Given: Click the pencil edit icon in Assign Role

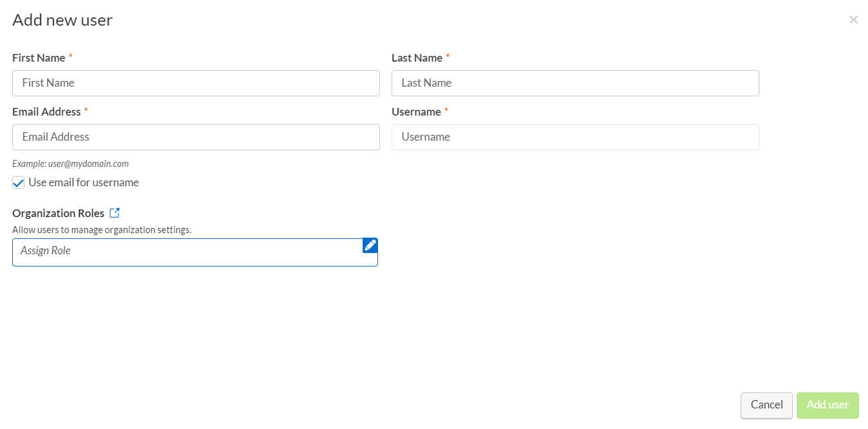Looking at the screenshot, I should point(370,245).
